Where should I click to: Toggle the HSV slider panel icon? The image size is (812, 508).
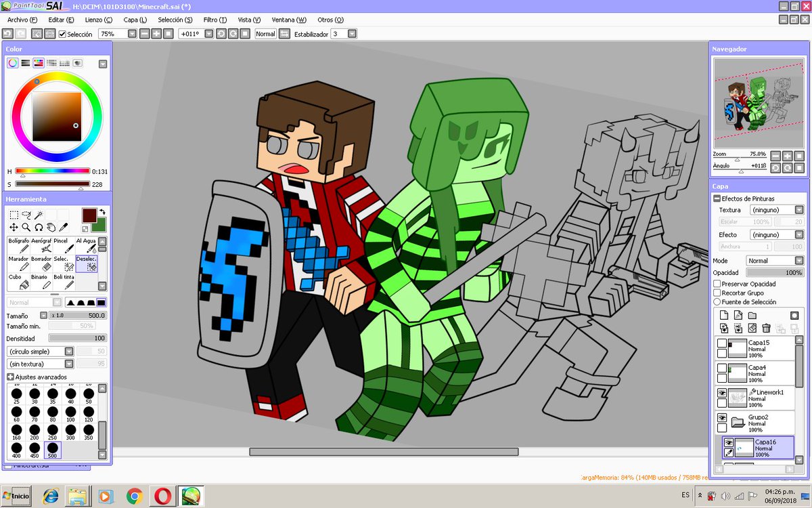point(39,63)
